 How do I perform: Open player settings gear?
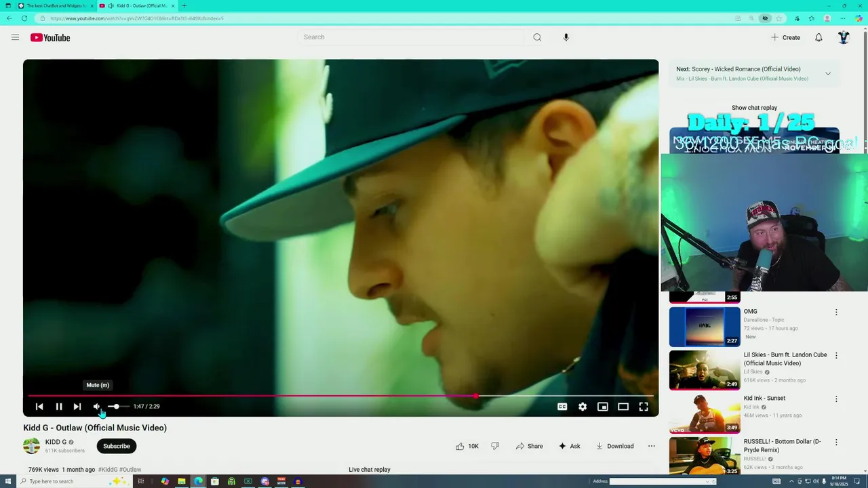coord(583,407)
